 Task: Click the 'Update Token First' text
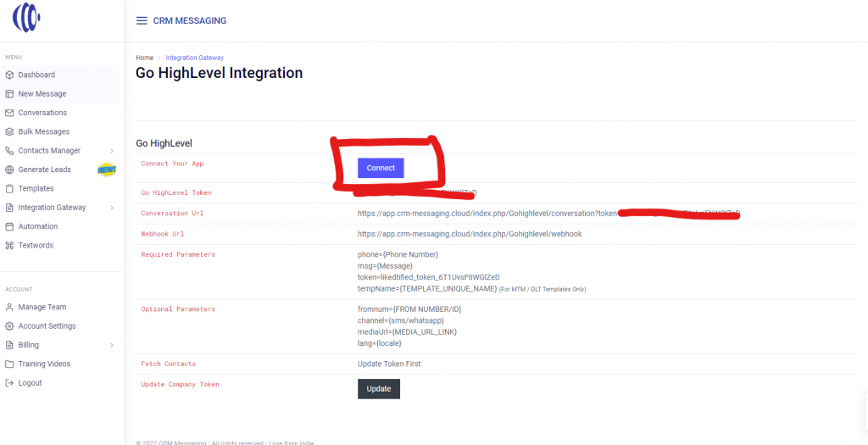coord(389,364)
